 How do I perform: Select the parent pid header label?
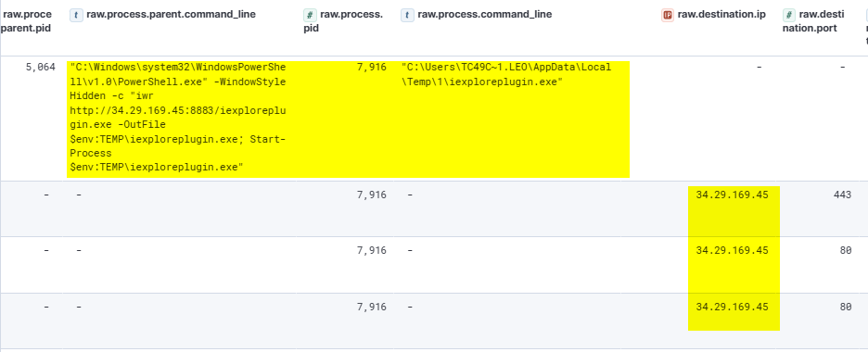(x=27, y=21)
